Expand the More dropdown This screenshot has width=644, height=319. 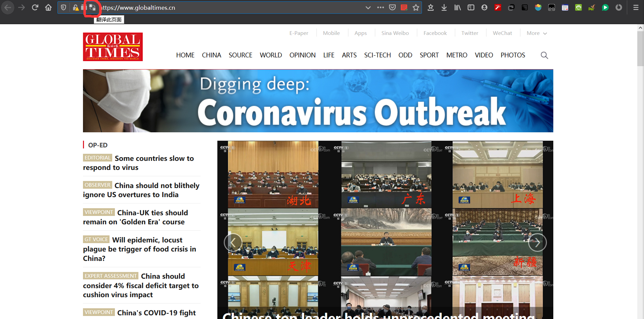(537, 33)
